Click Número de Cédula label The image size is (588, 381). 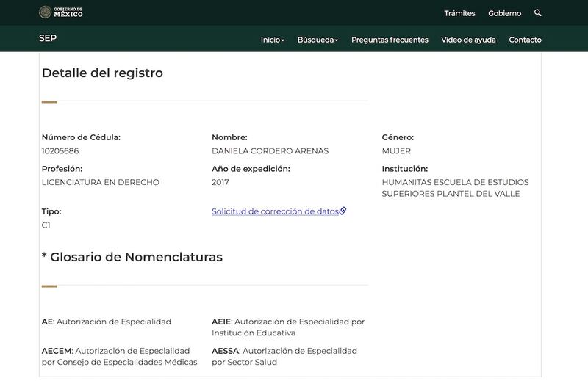81,137
